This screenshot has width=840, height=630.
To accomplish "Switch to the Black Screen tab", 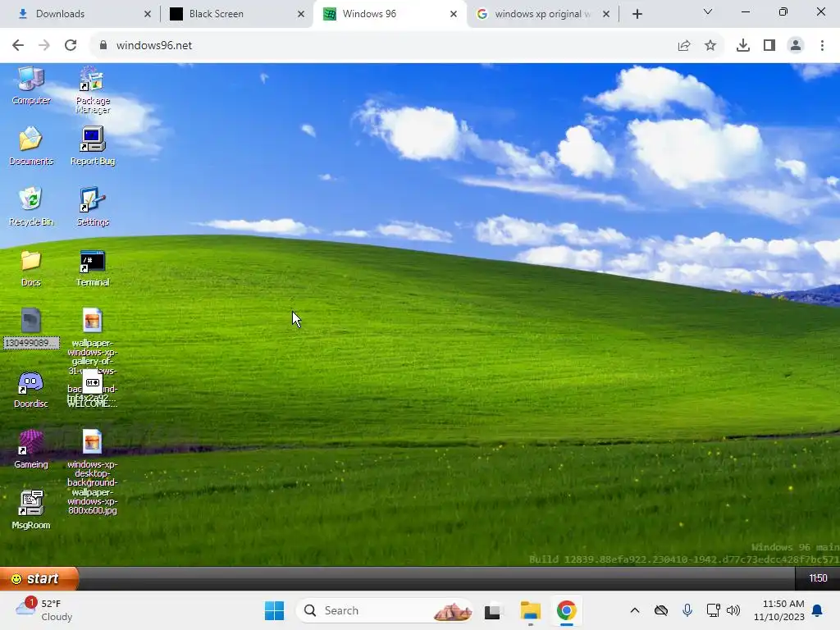I will point(237,14).
